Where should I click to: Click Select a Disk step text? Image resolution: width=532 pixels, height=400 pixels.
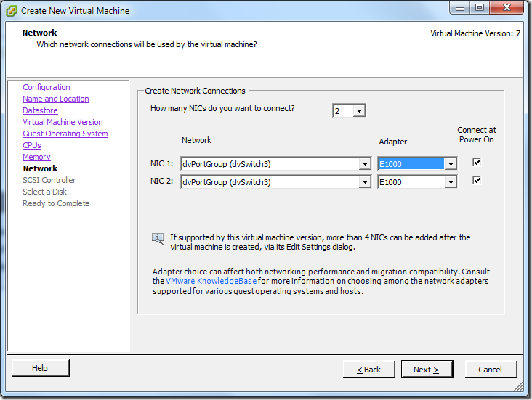(x=45, y=192)
